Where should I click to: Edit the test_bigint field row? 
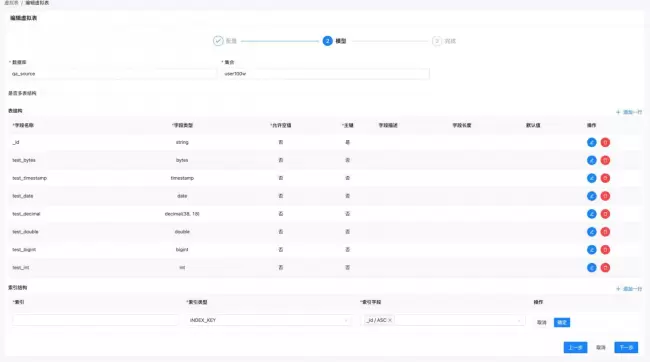coord(592,250)
